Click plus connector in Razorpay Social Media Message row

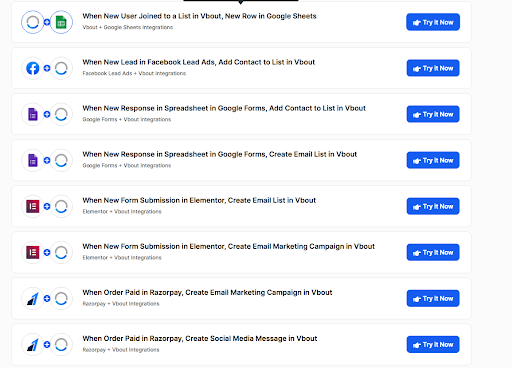pyautogui.click(x=47, y=344)
